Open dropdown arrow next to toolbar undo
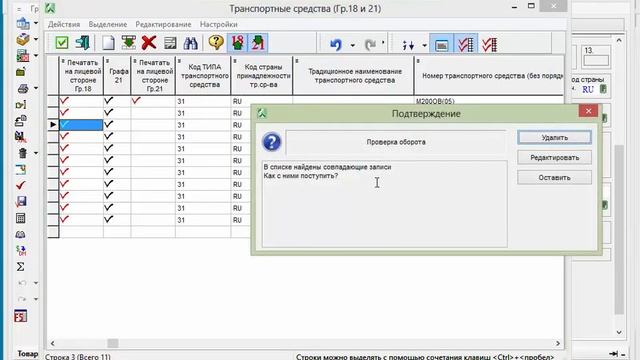 (353, 45)
